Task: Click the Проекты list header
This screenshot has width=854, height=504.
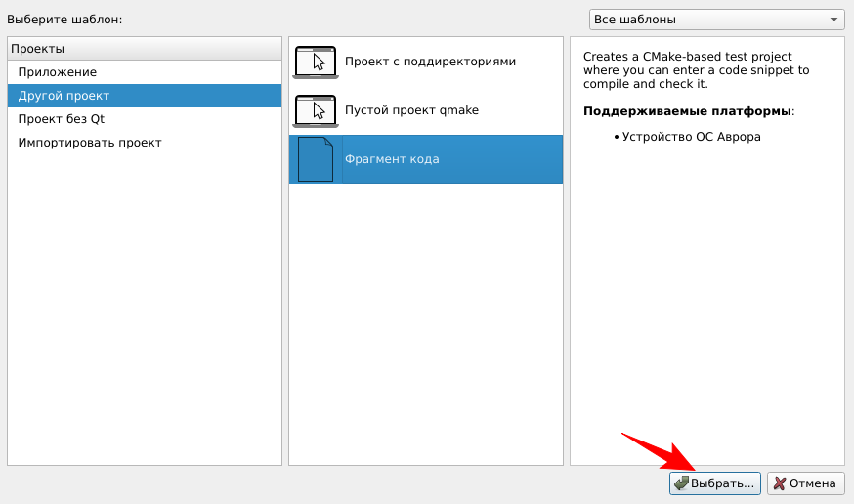Action: point(144,49)
